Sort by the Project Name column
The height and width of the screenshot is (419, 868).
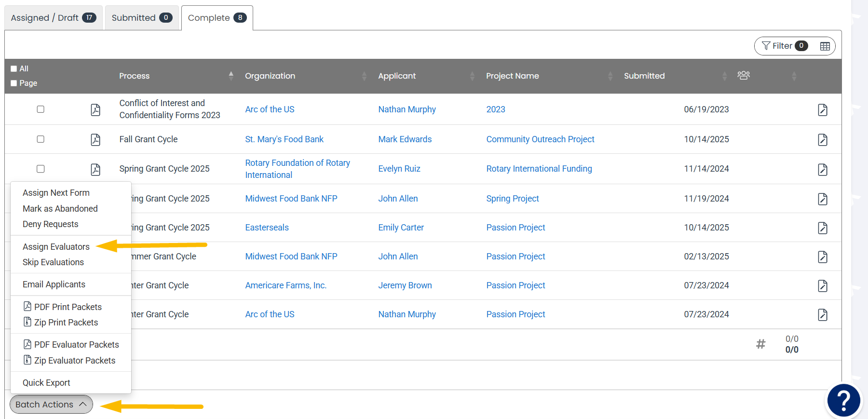coord(610,76)
